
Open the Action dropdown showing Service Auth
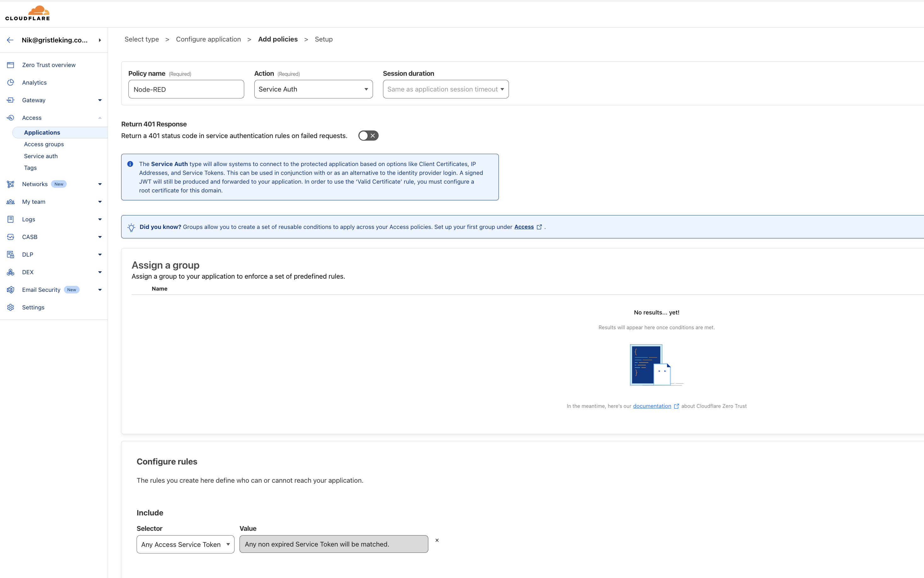313,89
